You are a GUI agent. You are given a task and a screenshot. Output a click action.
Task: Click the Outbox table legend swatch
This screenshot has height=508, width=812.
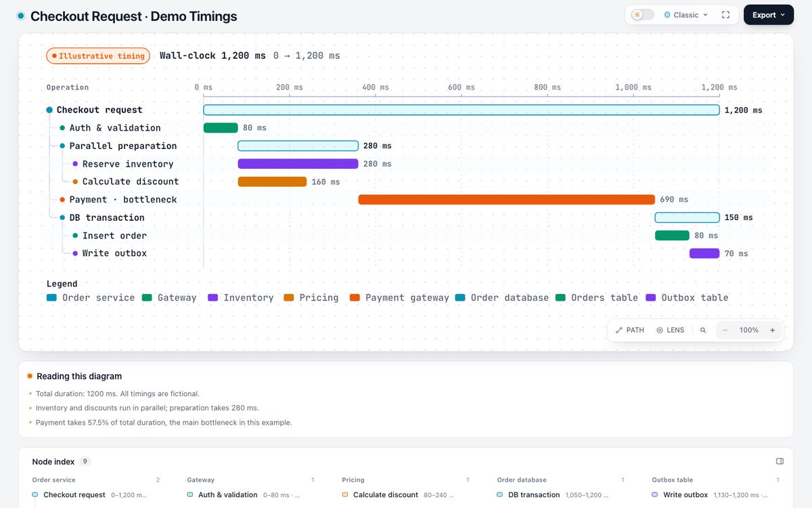click(651, 298)
